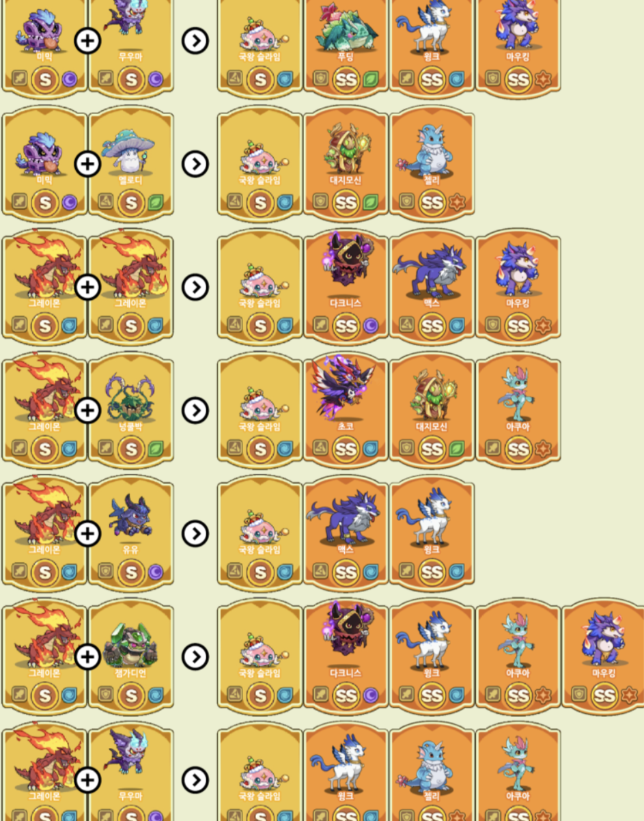Open the 젬가디언 golem card

click(130, 656)
